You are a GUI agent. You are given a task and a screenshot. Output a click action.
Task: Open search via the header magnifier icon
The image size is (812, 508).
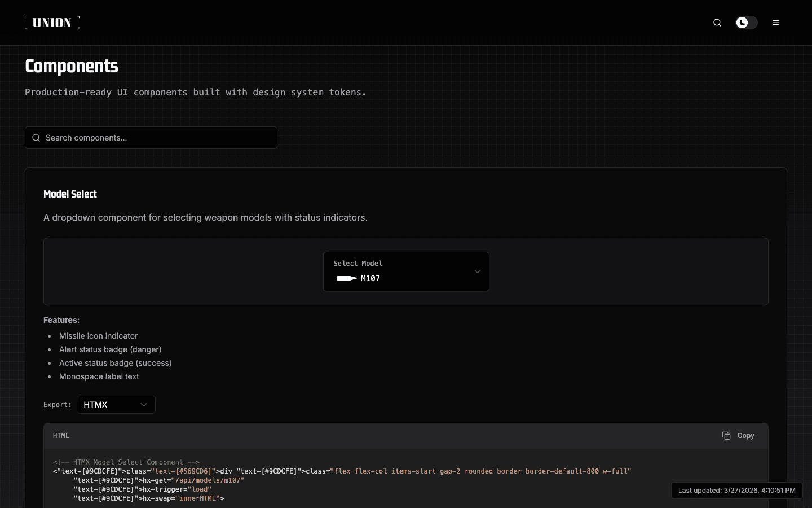[717, 23]
